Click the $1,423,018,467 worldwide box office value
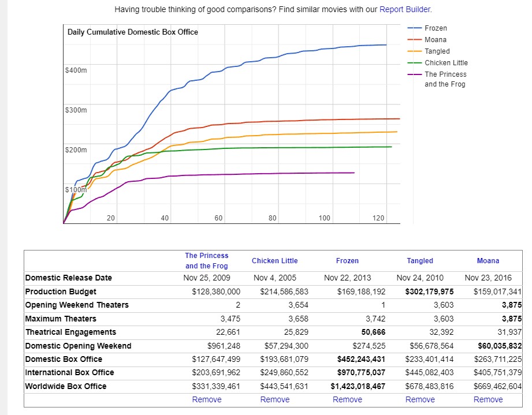The height and width of the screenshot is (415, 532). (358, 386)
